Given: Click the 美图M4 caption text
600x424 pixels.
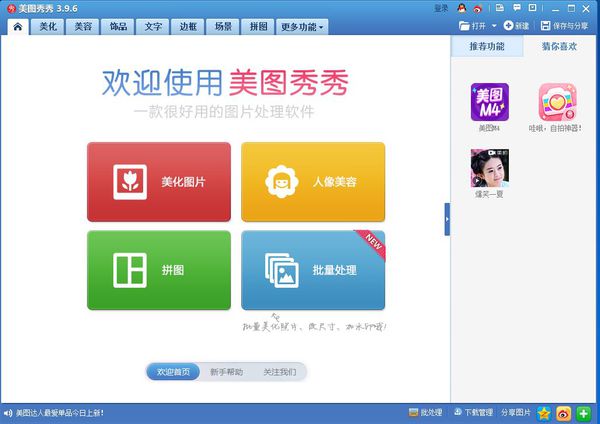Looking at the screenshot, I should (489, 128).
